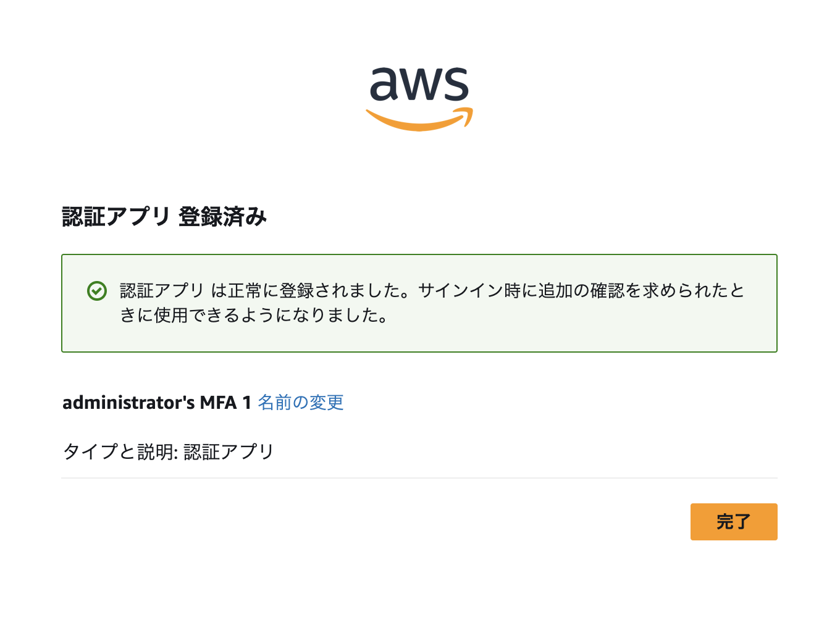
Task: Click the green-bordered success alert box
Action: pos(419,303)
